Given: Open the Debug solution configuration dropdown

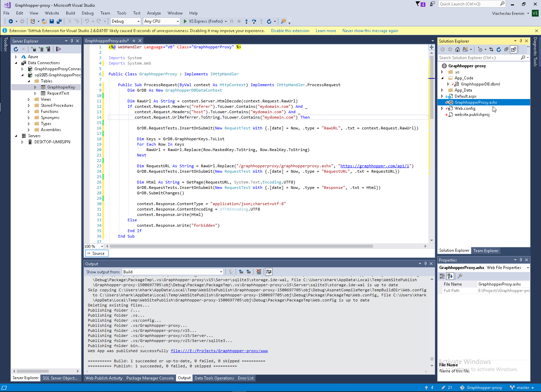Looking at the screenshot, I should 125,21.
